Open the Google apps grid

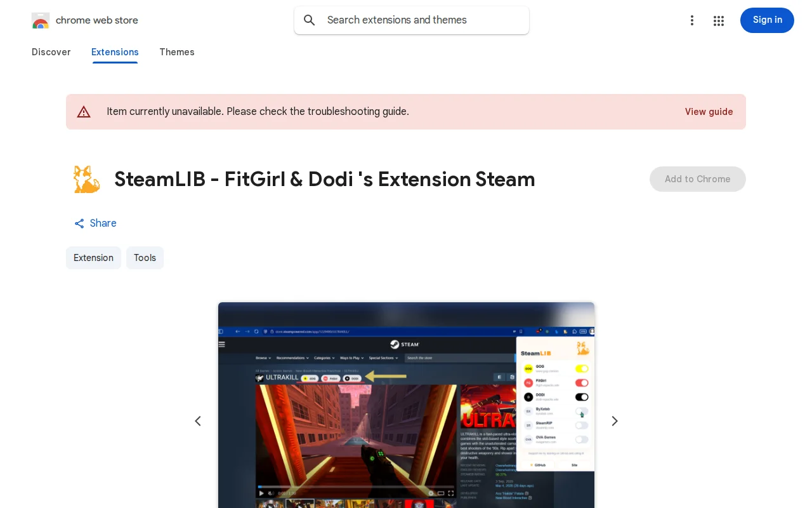[x=719, y=20]
